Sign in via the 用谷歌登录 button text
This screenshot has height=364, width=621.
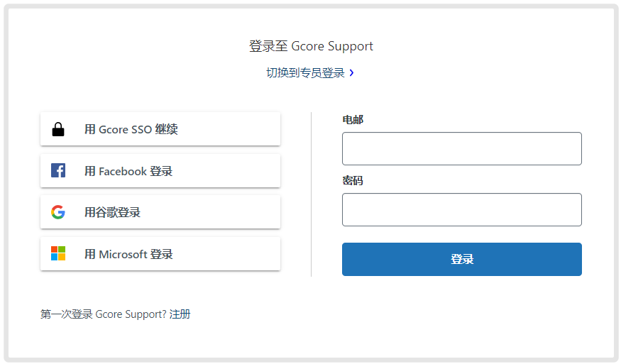pyautogui.click(x=112, y=212)
